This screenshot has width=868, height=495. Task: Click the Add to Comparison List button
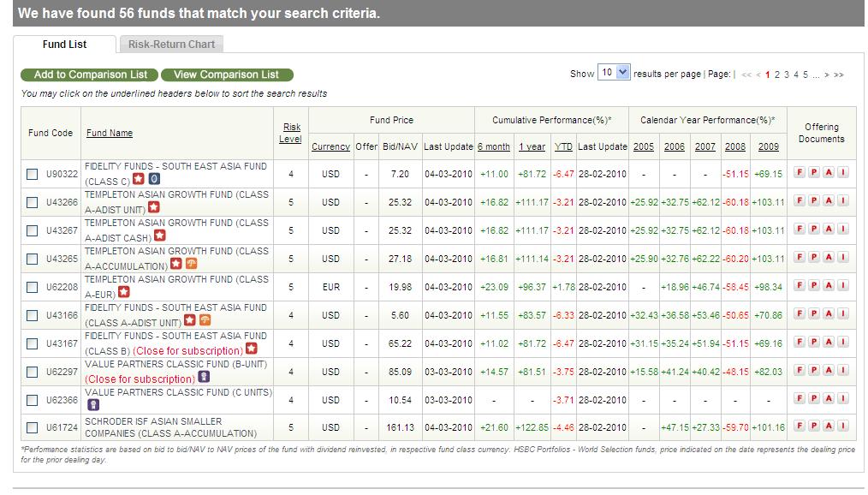click(90, 75)
